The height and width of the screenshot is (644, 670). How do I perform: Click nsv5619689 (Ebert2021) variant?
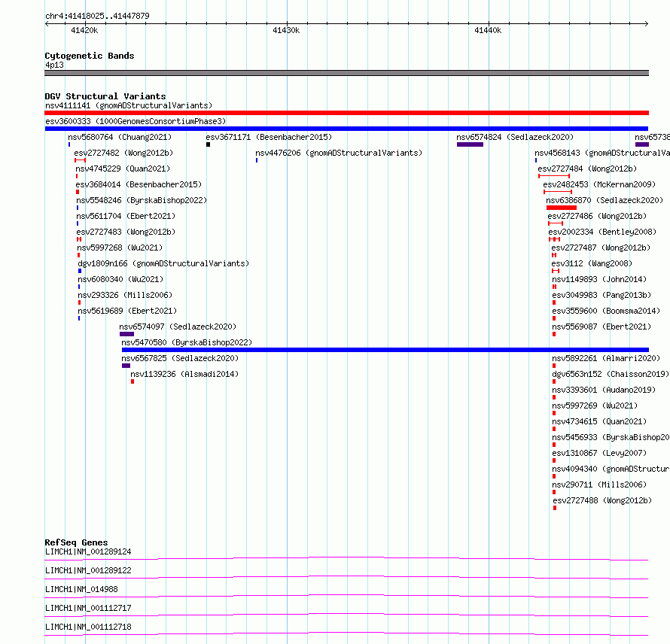[x=127, y=311]
